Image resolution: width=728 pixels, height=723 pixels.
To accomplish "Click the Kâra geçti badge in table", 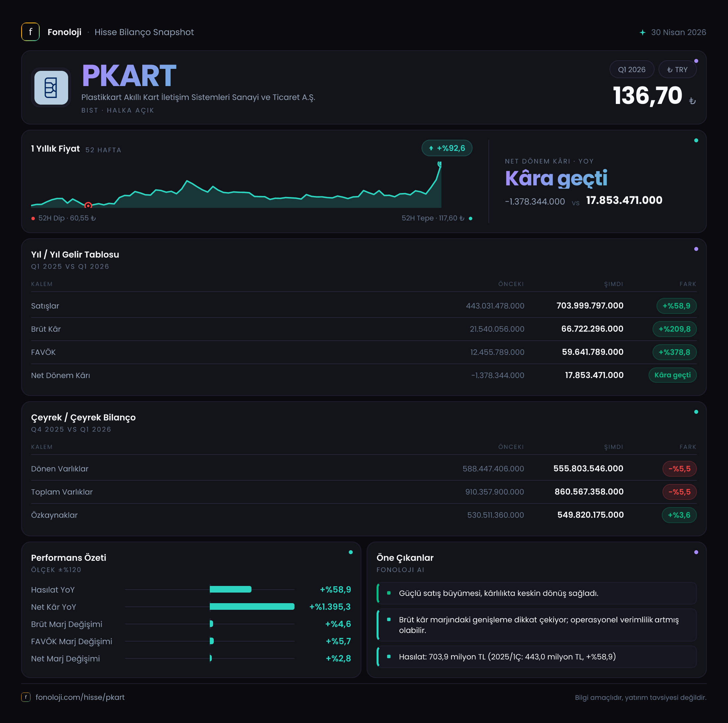I will pos(672,375).
